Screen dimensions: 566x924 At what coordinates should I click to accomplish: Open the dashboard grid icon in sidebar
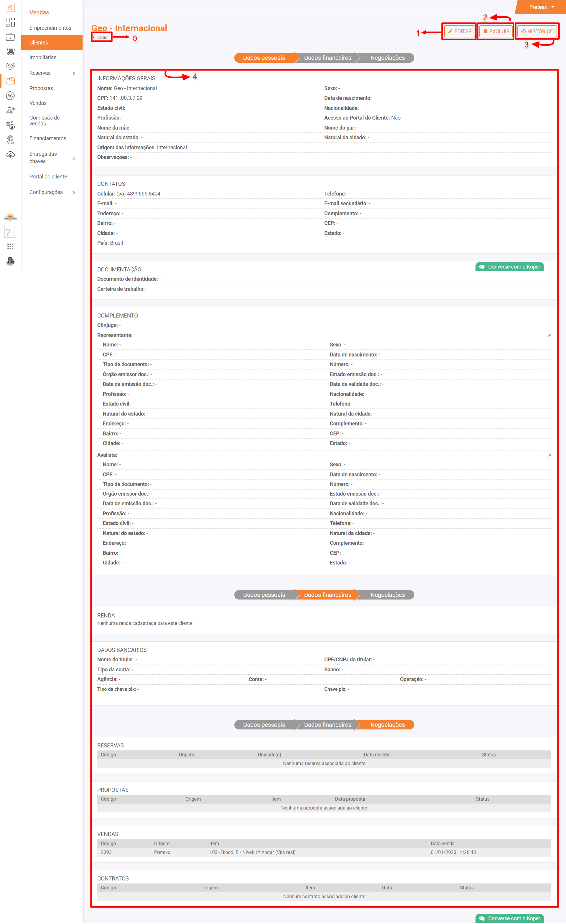click(x=10, y=22)
